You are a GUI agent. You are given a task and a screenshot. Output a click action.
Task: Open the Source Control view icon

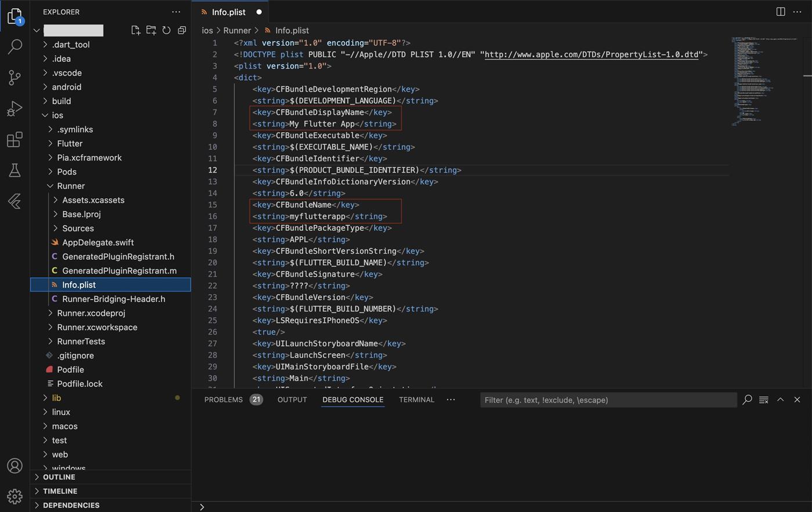coord(15,77)
